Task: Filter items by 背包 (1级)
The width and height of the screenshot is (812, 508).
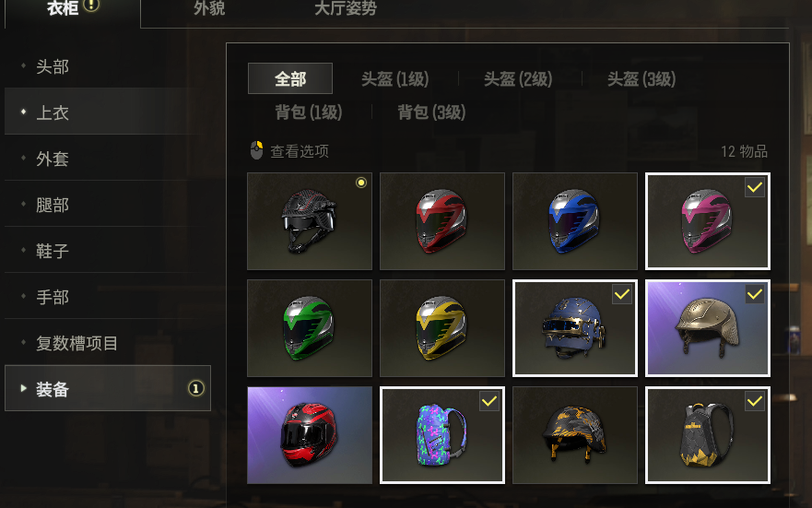Action: click(308, 112)
